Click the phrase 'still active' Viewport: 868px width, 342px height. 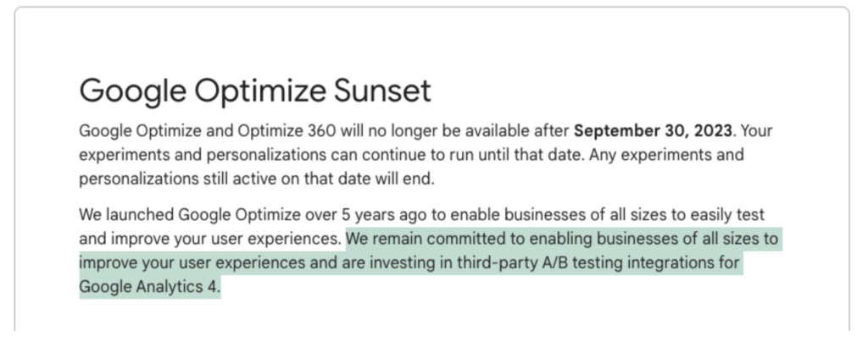click(241, 179)
